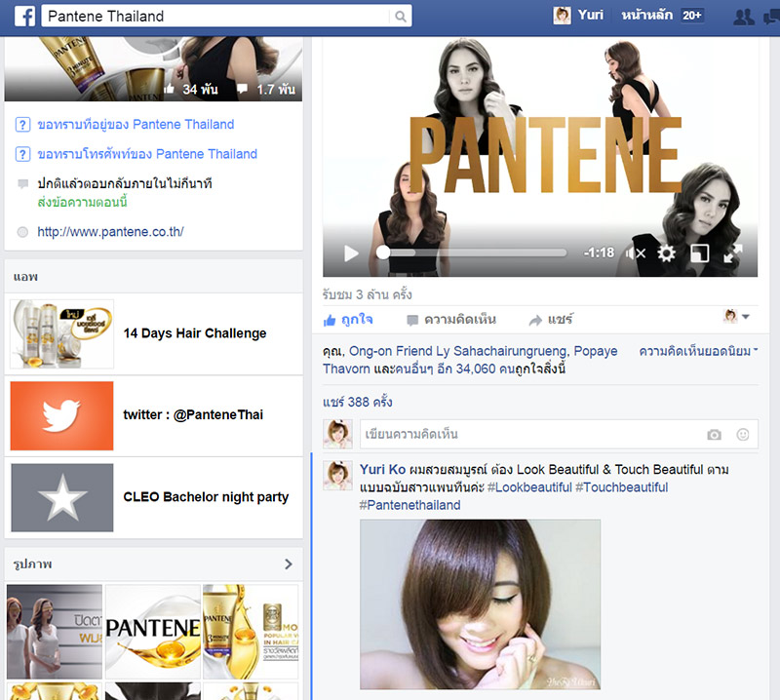Like the video with thumbs-up button

[348, 320]
